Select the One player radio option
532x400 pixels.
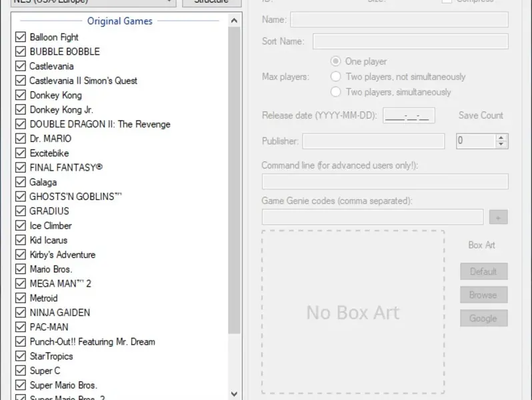(x=335, y=61)
